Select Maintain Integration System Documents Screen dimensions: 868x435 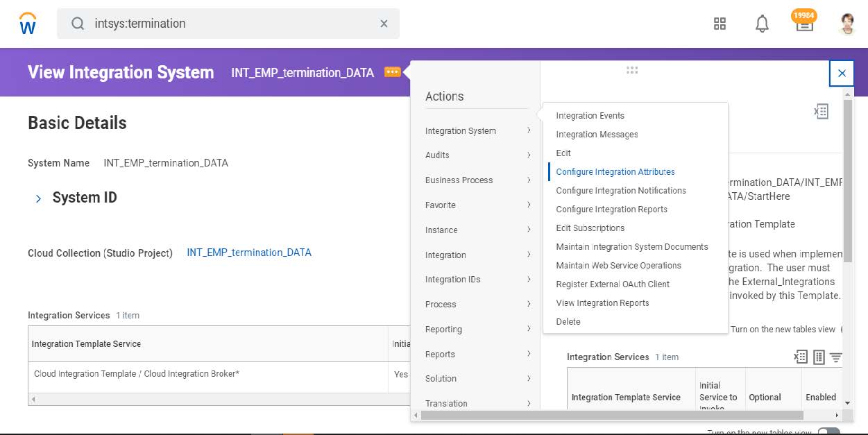pos(632,247)
